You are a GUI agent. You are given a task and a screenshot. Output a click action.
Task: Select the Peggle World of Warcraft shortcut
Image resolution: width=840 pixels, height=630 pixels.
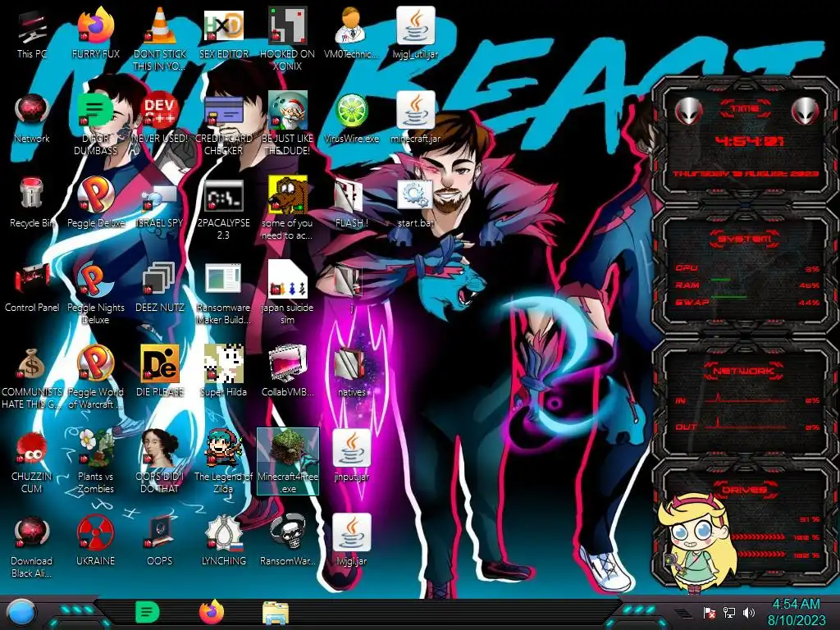click(95, 378)
